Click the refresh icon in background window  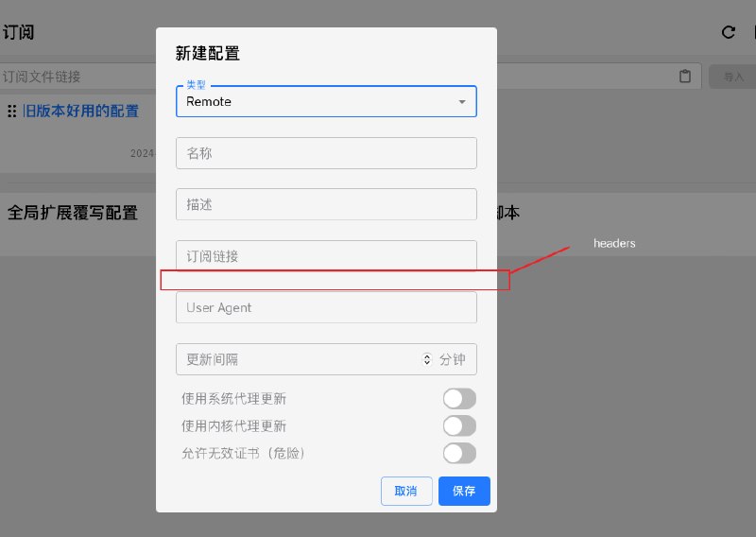pyautogui.click(x=729, y=32)
